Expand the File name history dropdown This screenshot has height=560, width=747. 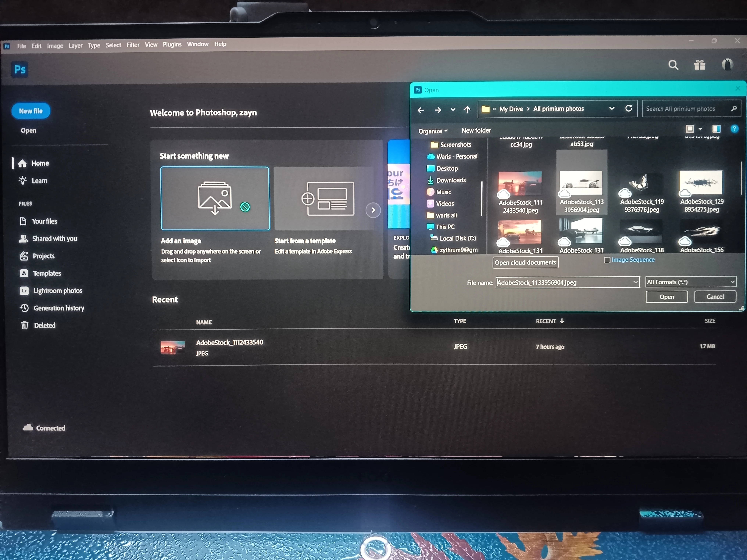(635, 282)
